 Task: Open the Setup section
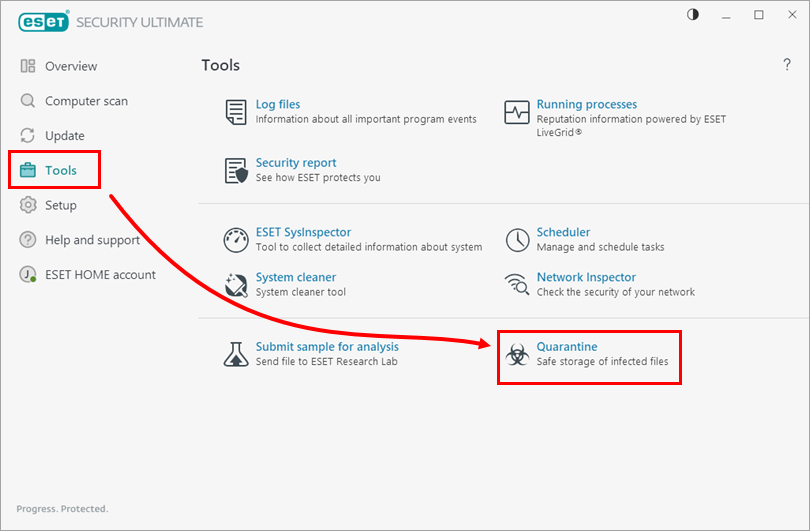(60, 205)
